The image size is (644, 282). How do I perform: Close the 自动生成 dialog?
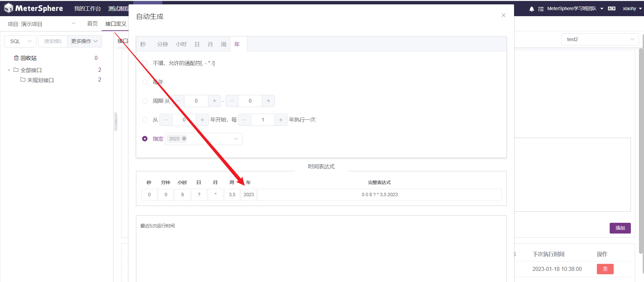pos(504,15)
